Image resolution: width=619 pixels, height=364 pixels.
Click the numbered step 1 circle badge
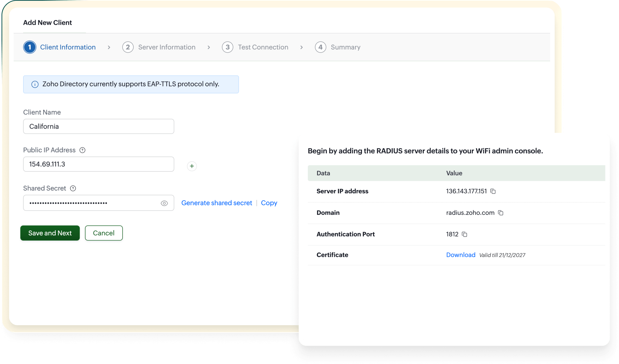(x=29, y=47)
